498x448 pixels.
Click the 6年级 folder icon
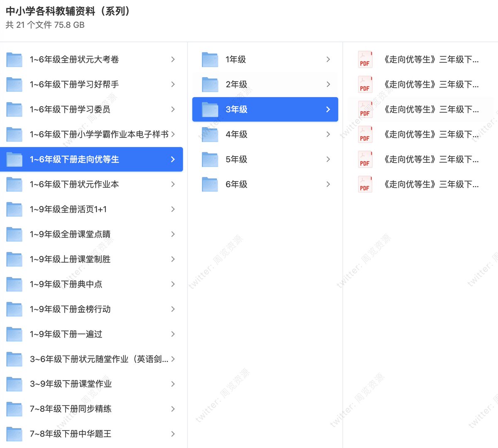(210, 184)
